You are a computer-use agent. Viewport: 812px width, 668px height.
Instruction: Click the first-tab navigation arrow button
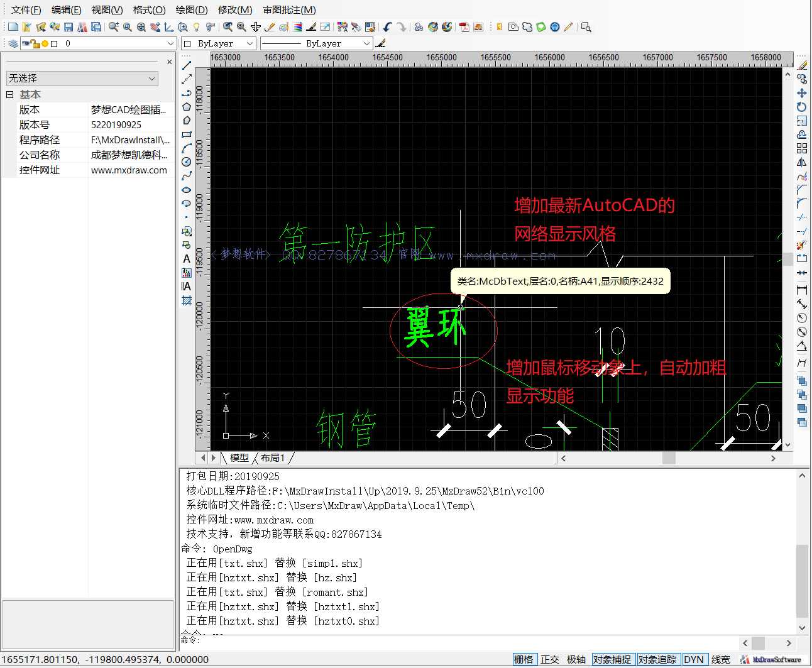pos(203,458)
